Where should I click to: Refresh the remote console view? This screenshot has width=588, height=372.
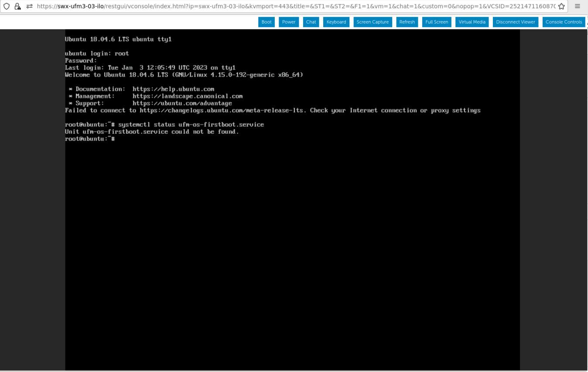pyautogui.click(x=407, y=22)
